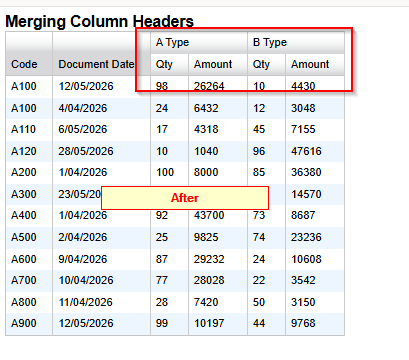Click the Amount header under A Type
The width and height of the screenshot is (409, 360).
pos(218,64)
